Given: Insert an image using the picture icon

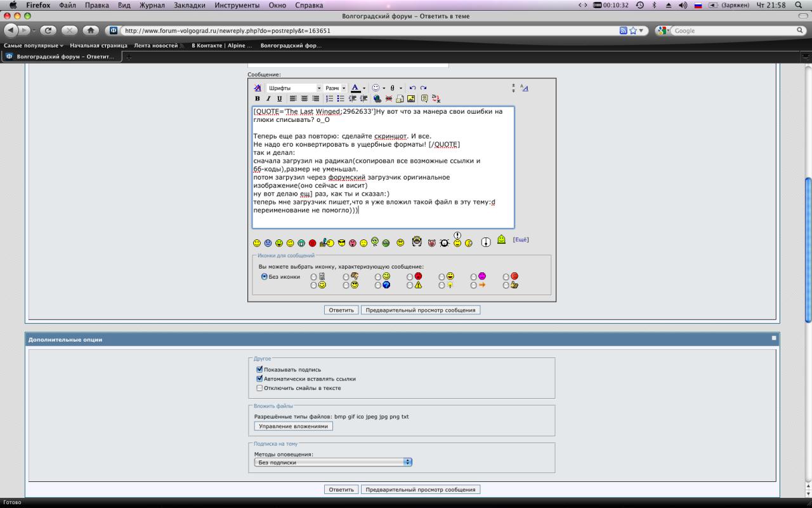Looking at the screenshot, I should 411,98.
